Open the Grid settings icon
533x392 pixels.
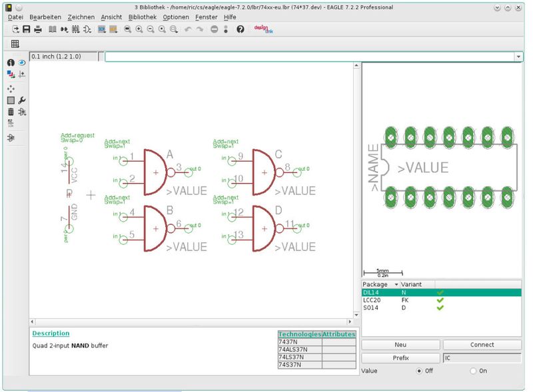[15, 43]
